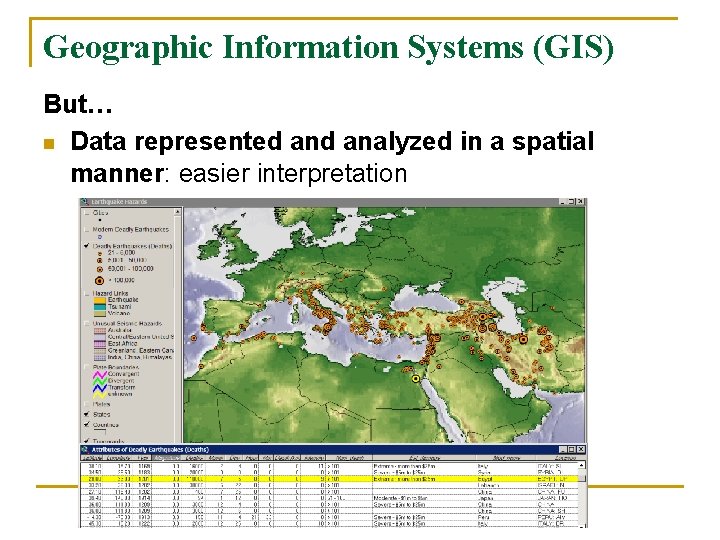720x540 pixels.
Task: Select the yellow highlighted earthquake marker near Egypt
Action: pos(416,379)
